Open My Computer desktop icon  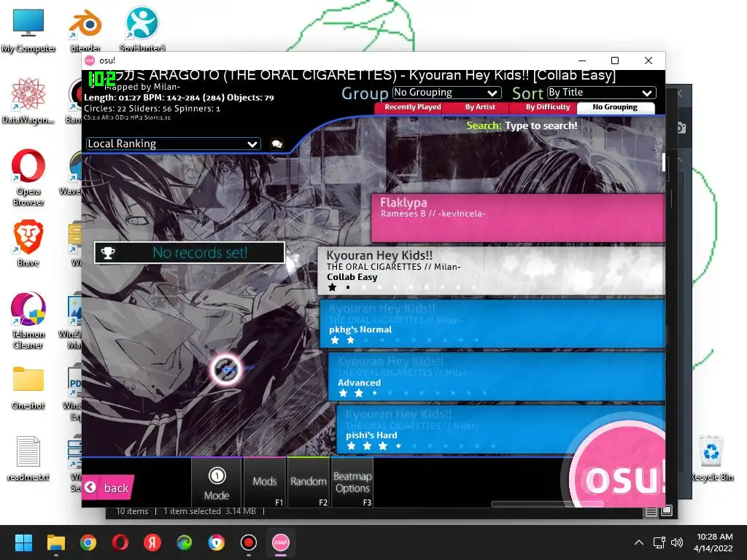(28, 31)
